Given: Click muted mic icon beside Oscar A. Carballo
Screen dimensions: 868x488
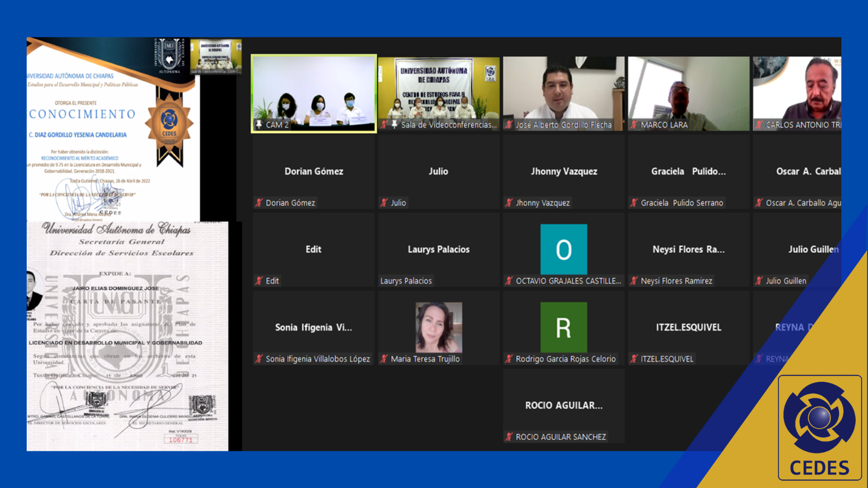Looking at the screenshot, I should coord(759,203).
